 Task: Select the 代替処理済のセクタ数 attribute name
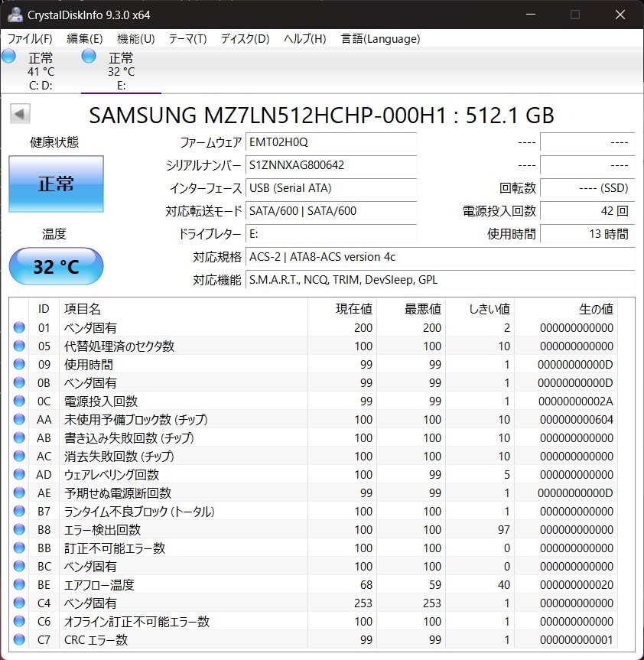click(x=119, y=346)
